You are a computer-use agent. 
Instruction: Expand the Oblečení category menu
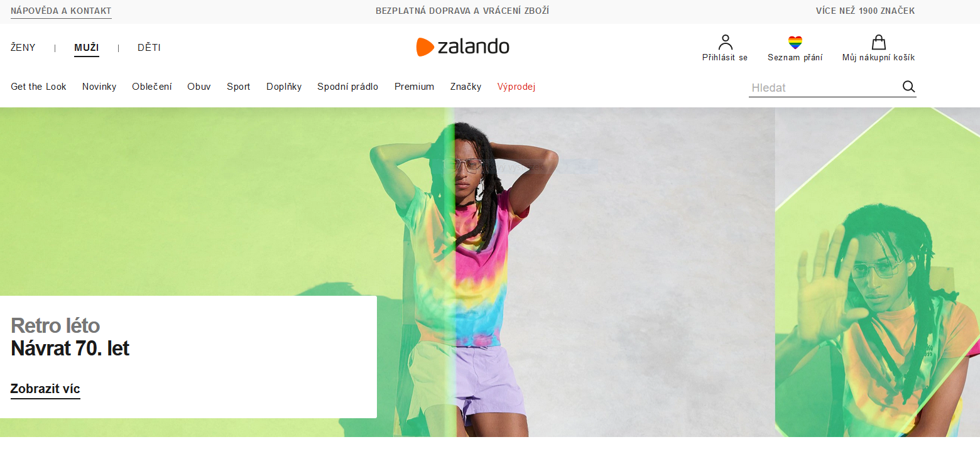(152, 87)
